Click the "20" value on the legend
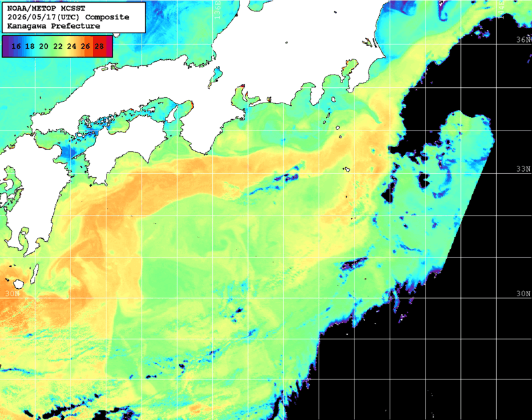 coord(44,46)
